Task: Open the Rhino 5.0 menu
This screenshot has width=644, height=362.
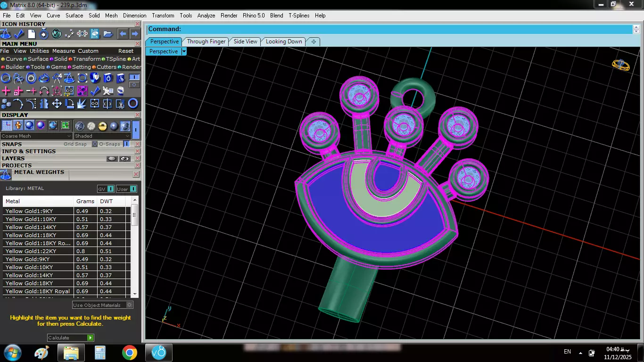Action: [x=254, y=16]
